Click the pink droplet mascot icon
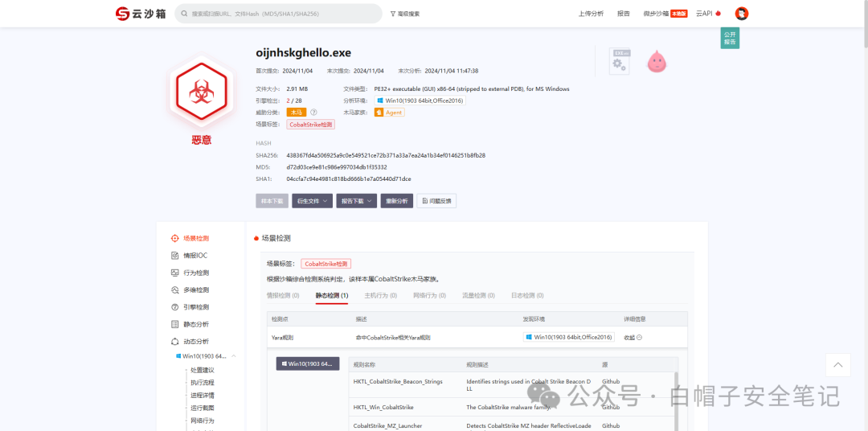This screenshot has width=868, height=431. 657,61
